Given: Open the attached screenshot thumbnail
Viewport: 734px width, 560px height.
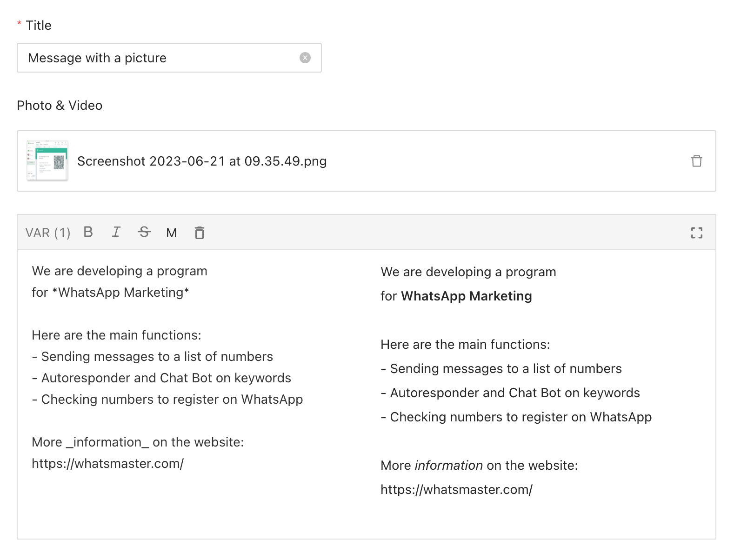Looking at the screenshot, I should point(47,161).
